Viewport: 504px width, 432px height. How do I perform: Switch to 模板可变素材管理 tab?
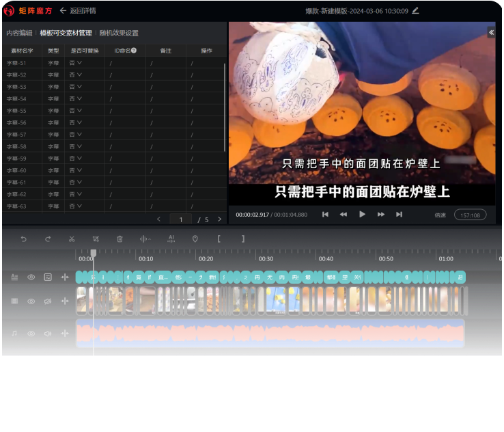tap(66, 33)
